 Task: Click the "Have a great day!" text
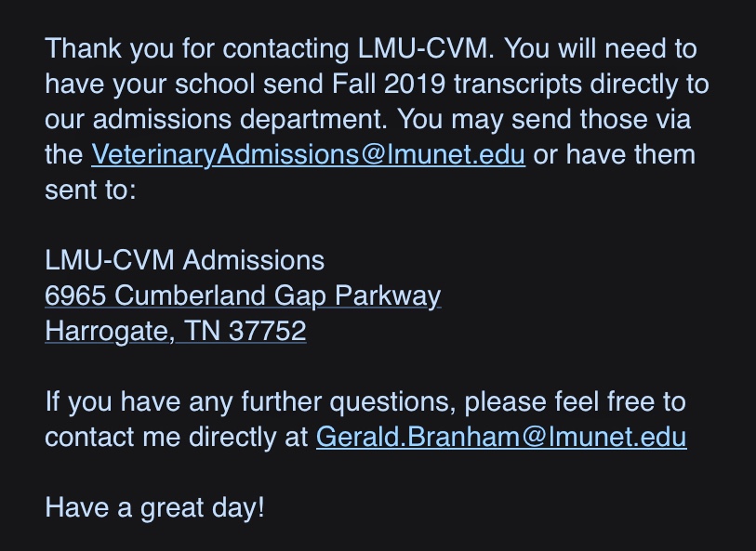154,507
